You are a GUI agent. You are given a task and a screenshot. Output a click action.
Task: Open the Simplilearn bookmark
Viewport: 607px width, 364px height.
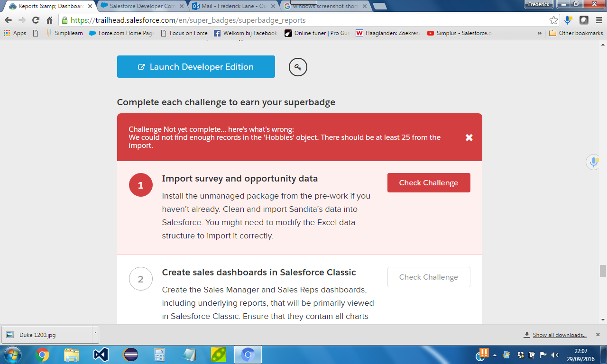pos(64,33)
